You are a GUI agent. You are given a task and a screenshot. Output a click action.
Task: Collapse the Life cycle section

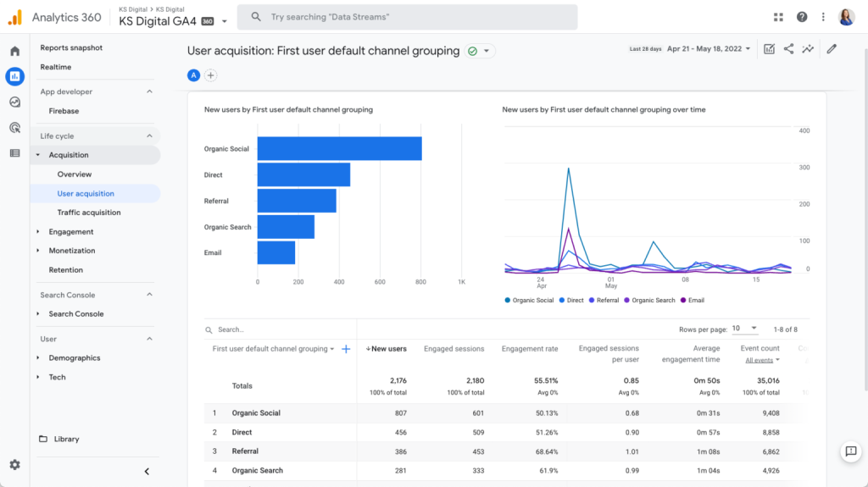click(x=149, y=136)
